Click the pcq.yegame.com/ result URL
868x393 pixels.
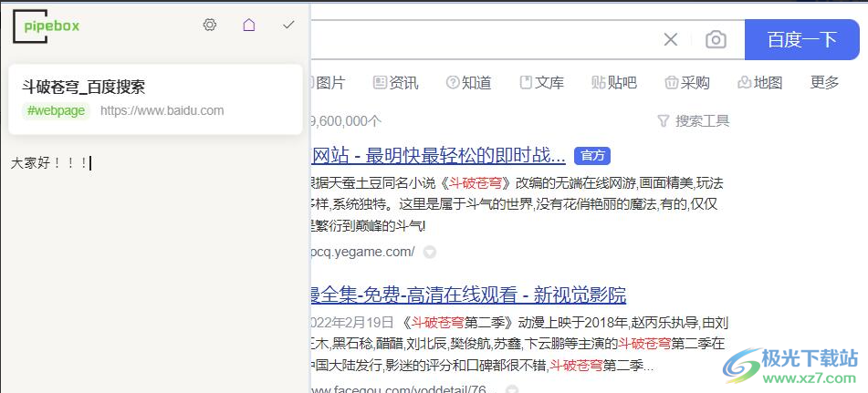coord(362,252)
